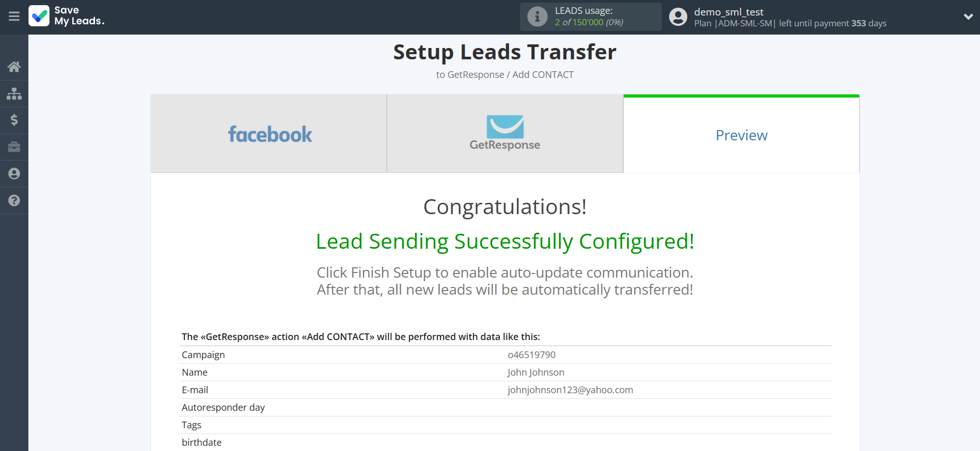Viewport: 980px width, 451px height.
Task: Click the E-mail value johnjohnson123@yahoo.com
Action: tap(570, 390)
